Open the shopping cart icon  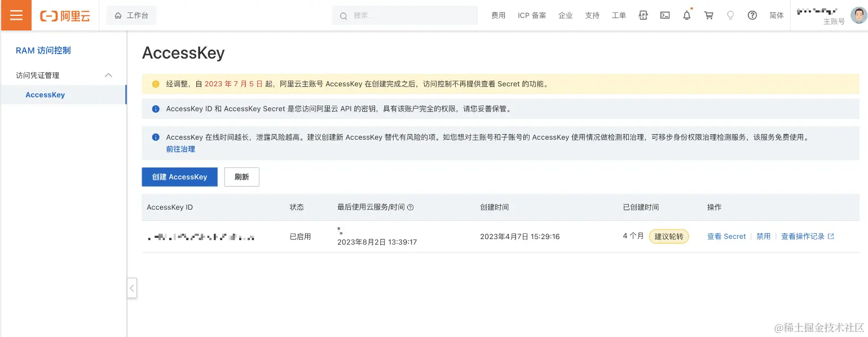[x=709, y=16]
